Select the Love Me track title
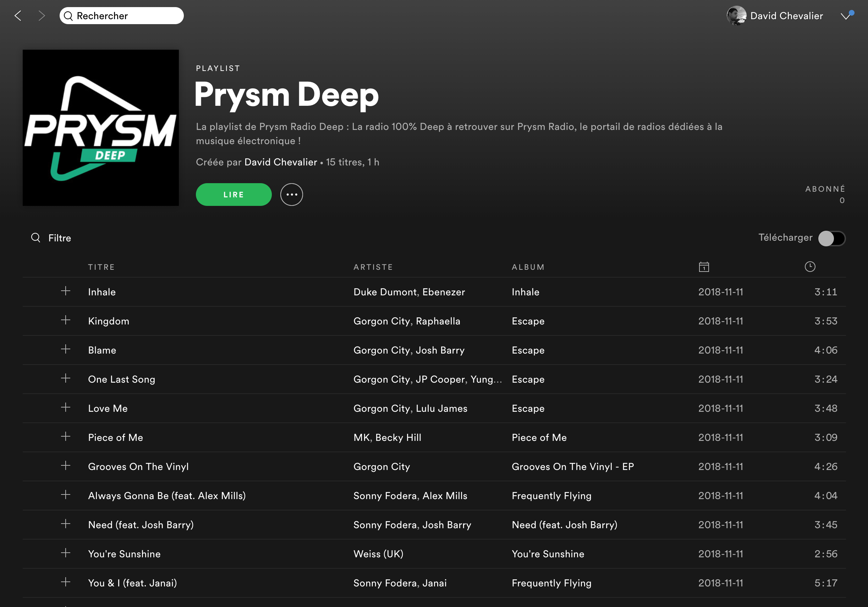868x607 pixels. (x=108, y=409)
